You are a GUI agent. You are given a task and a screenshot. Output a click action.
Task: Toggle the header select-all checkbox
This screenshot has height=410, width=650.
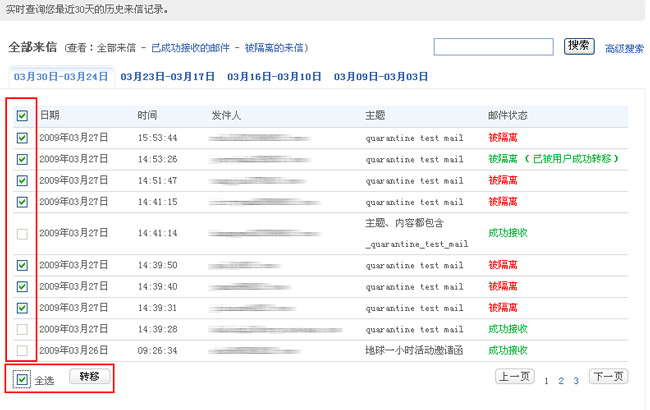[x=22, y=116]
